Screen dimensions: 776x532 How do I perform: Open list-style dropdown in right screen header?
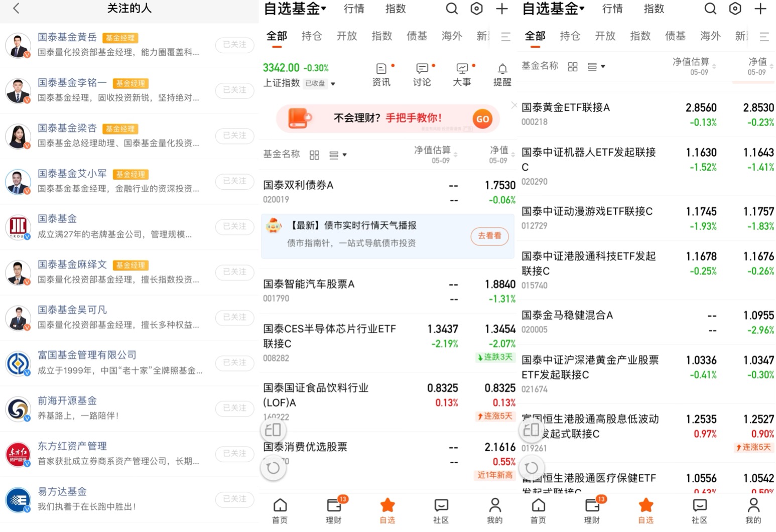(x=596, y=67)
